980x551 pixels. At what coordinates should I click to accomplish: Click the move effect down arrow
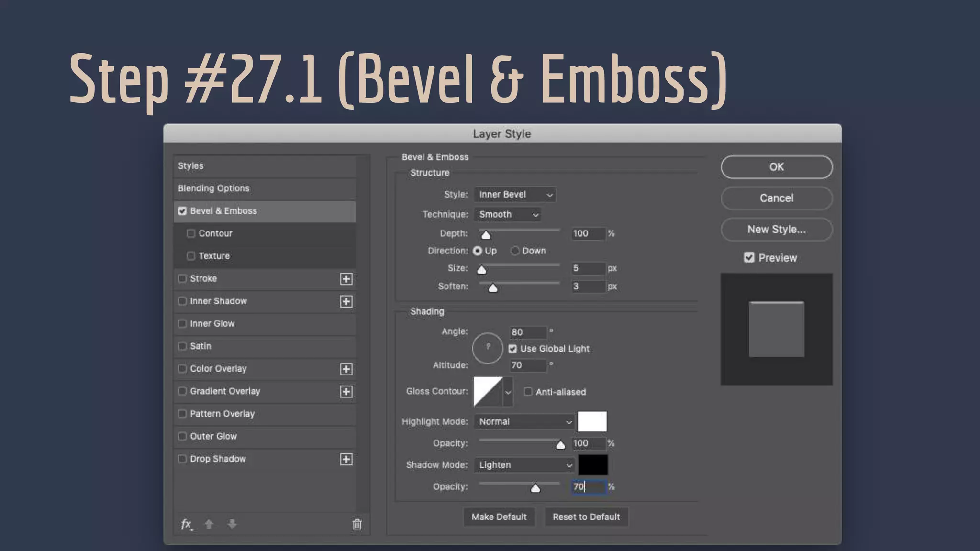coord(232,524)
